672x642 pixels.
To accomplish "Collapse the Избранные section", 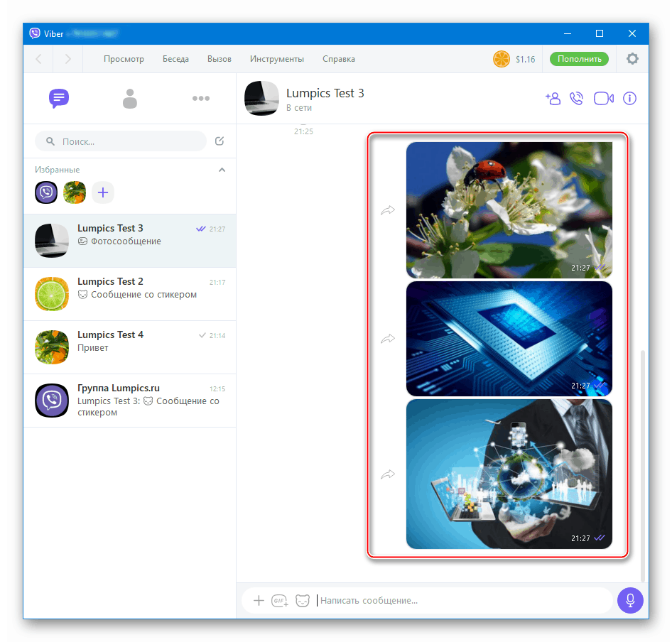I will pos(222,170).
